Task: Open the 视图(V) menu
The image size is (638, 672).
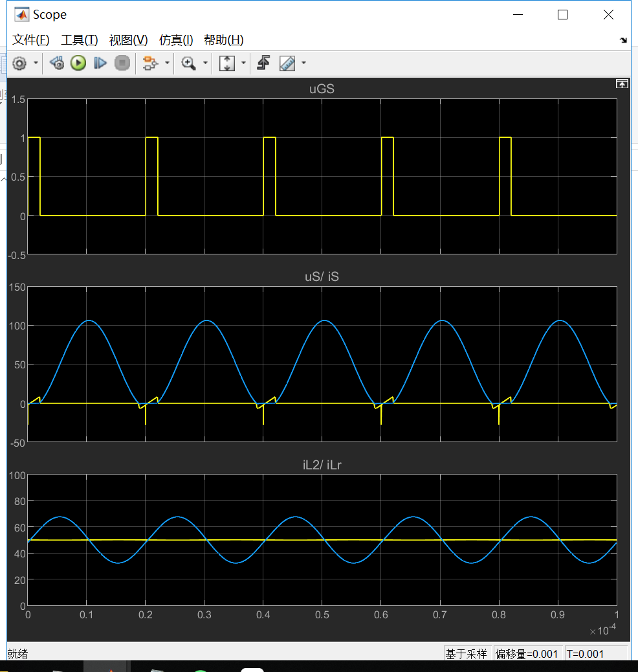Action: click(x=129, y=40)
